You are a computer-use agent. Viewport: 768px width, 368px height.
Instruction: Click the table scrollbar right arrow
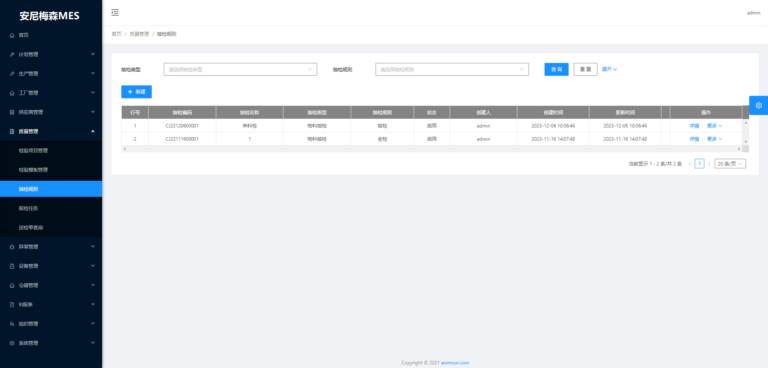(739, 148)
